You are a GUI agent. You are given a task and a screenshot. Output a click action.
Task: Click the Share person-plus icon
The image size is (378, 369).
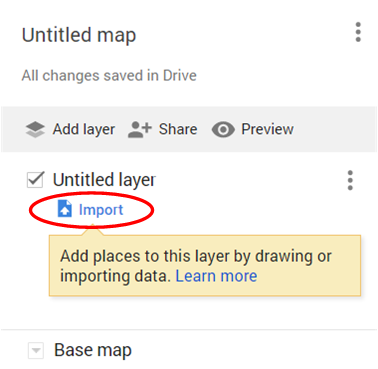click(x=140, y=129)
